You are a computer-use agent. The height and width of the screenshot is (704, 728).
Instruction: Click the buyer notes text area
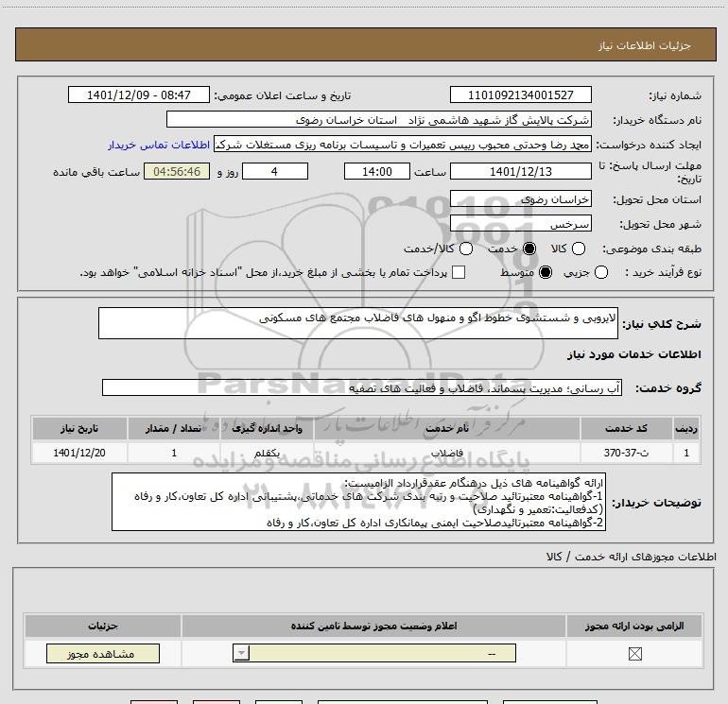click(358, 502)
